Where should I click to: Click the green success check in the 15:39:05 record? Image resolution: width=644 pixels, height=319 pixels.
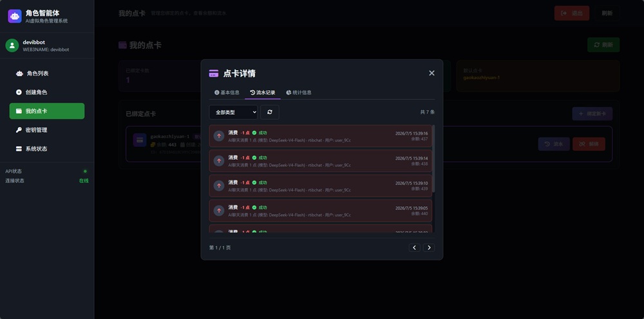(254, 208)
